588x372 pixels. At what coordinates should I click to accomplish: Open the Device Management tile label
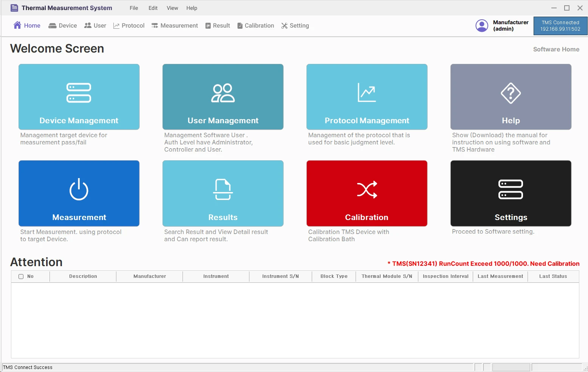point(79,121)
